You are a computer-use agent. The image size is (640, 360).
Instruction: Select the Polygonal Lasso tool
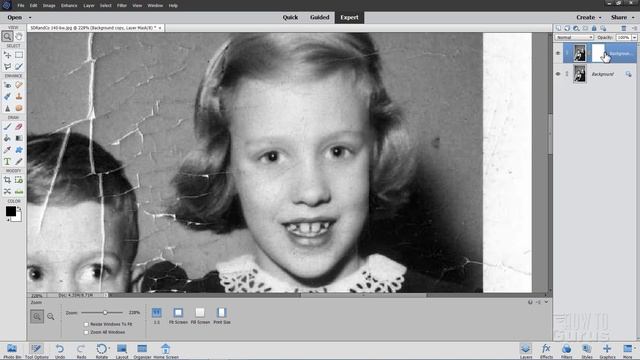coord(7,66)
